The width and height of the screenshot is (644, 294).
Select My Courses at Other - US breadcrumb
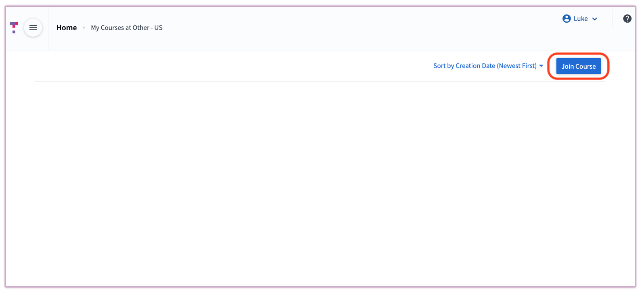(x=127, y=27)
